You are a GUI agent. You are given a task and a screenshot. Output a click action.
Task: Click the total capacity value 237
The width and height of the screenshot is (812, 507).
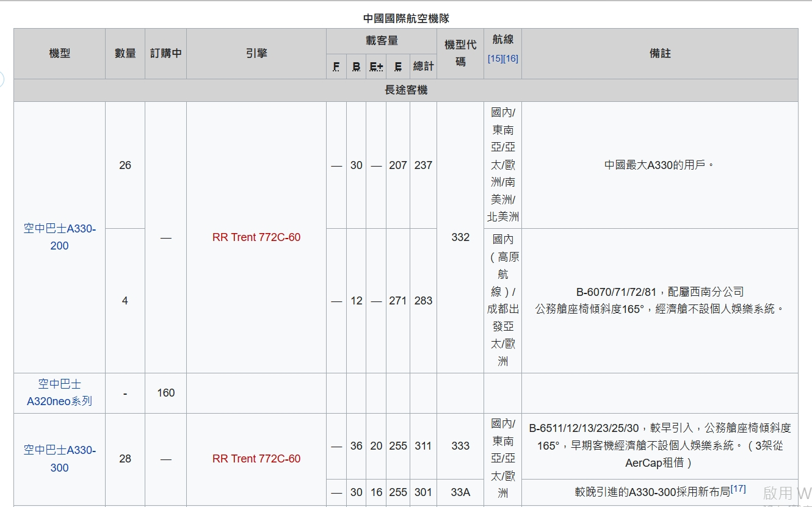423,165
